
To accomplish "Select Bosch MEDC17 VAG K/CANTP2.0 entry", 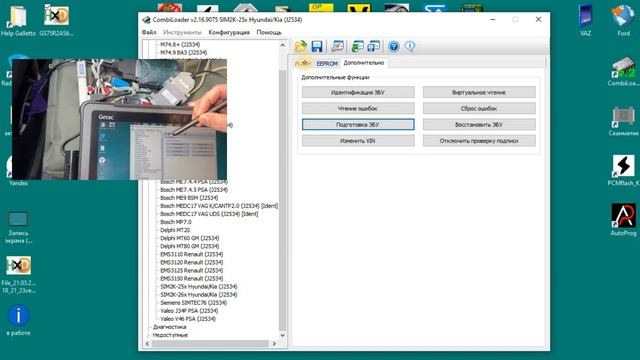I will [219, 206].
